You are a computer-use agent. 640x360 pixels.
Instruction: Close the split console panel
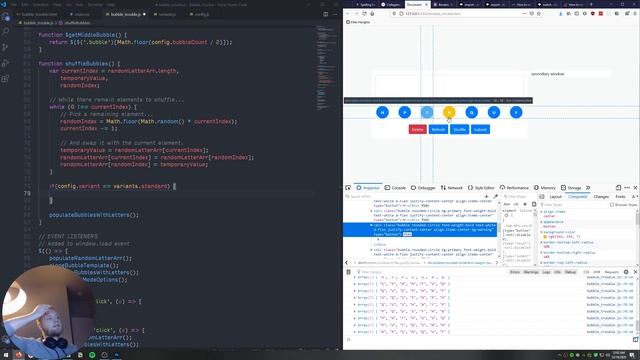coord(635,272)
